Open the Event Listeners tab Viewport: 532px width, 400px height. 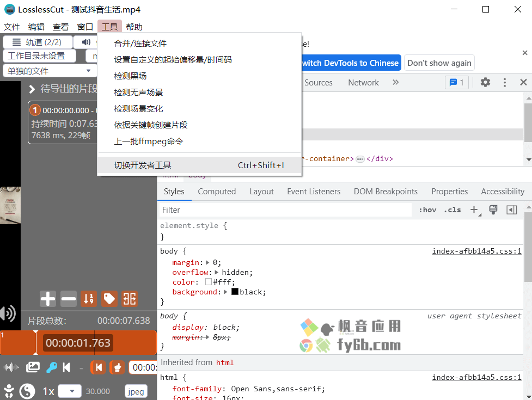tap(314, 192)
